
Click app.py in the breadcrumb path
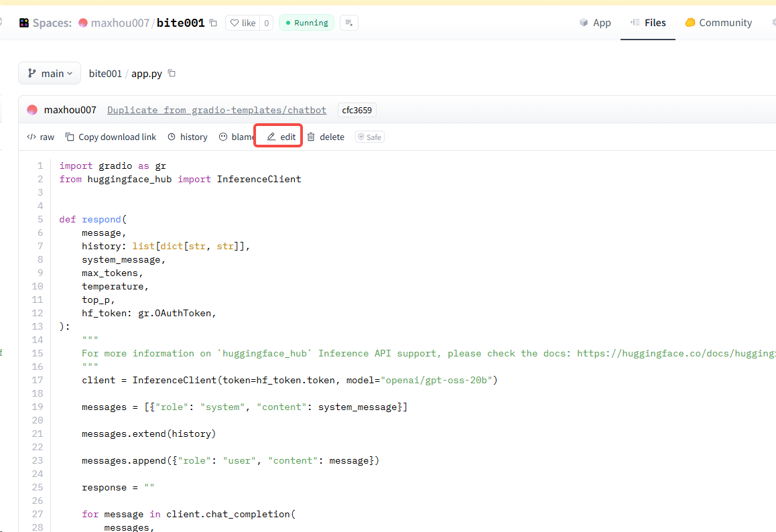coord(147,74)
